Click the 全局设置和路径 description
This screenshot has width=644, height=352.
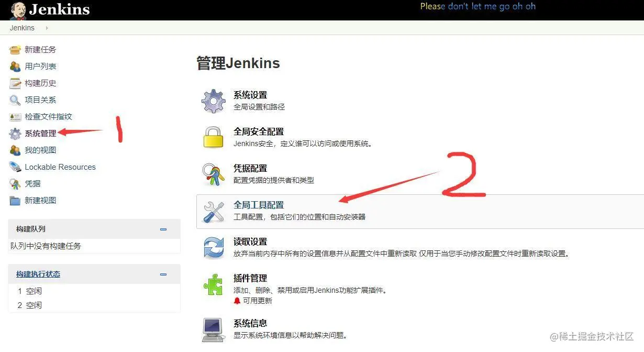pyautogui.click(x=259, y=107)
